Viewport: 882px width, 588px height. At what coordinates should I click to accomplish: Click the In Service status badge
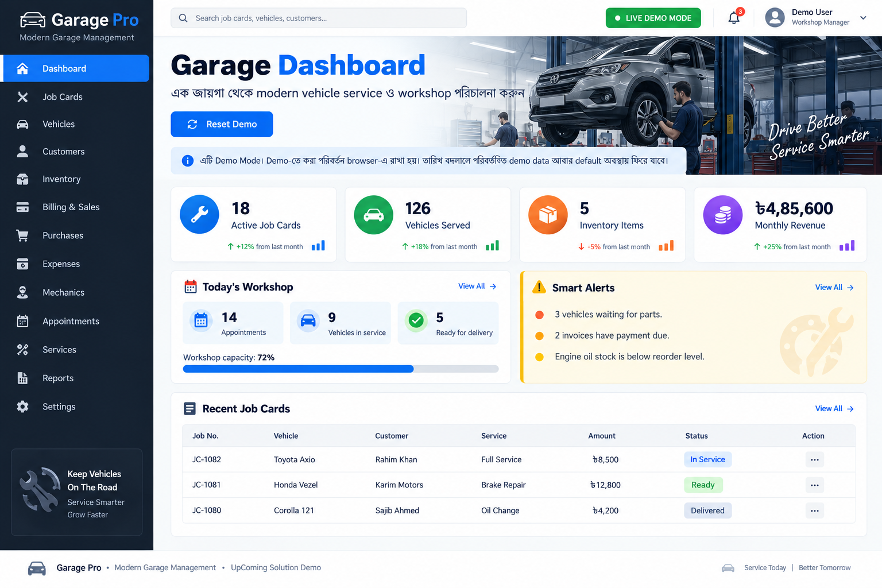coord(708,459)
